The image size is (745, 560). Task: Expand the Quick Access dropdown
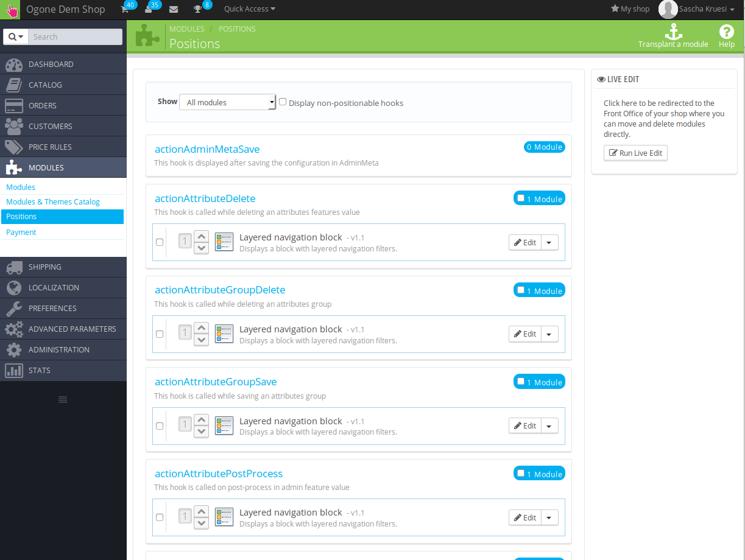click(x=249, y=9)
